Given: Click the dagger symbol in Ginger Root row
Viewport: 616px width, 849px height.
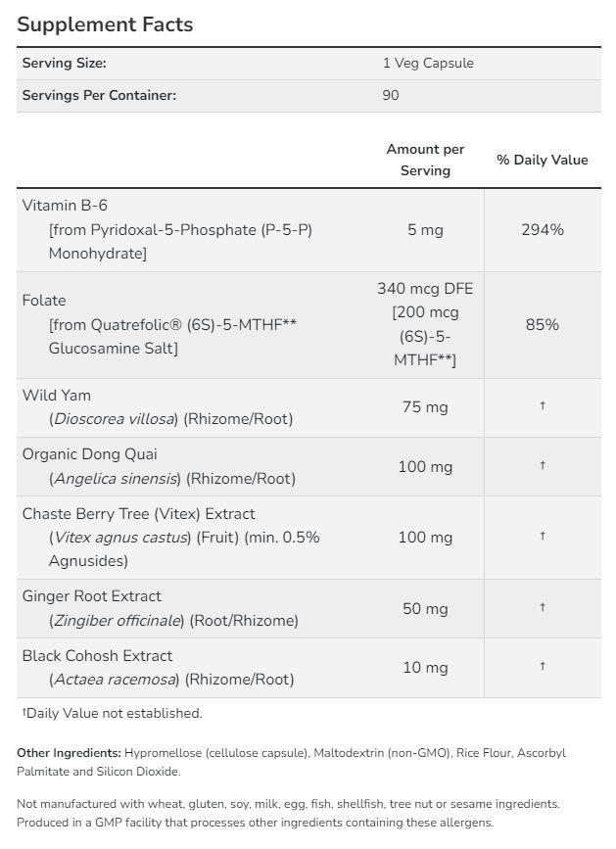Looking at the screenshot, I should [x=543, y=607].
